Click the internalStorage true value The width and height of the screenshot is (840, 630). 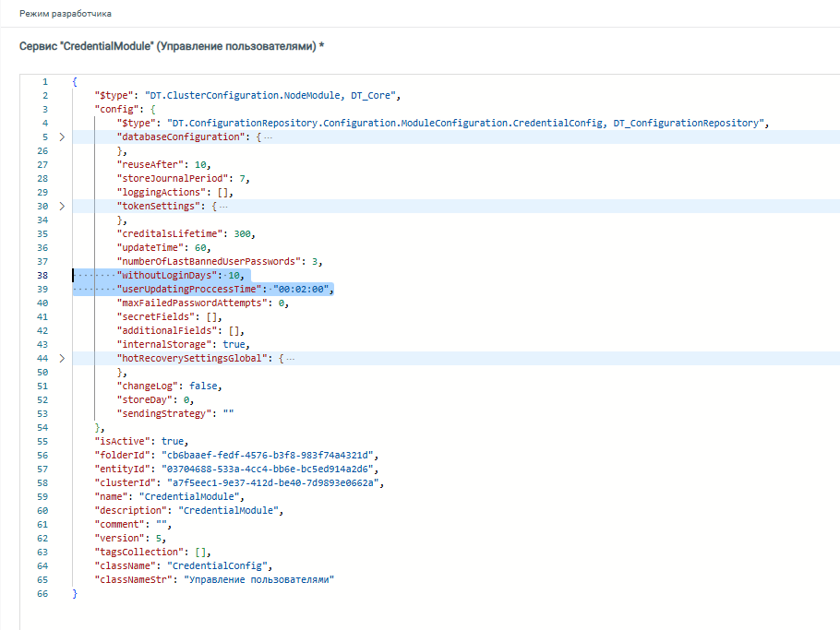pyautogui.click(x=234, y=345)
